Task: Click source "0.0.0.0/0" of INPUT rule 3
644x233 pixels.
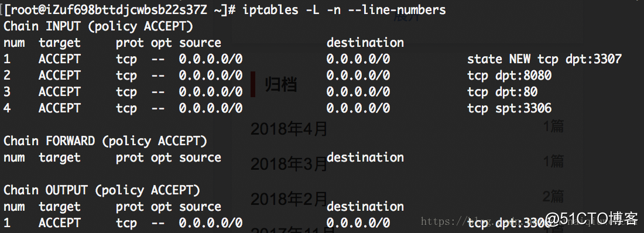Action: pos(211,92)
